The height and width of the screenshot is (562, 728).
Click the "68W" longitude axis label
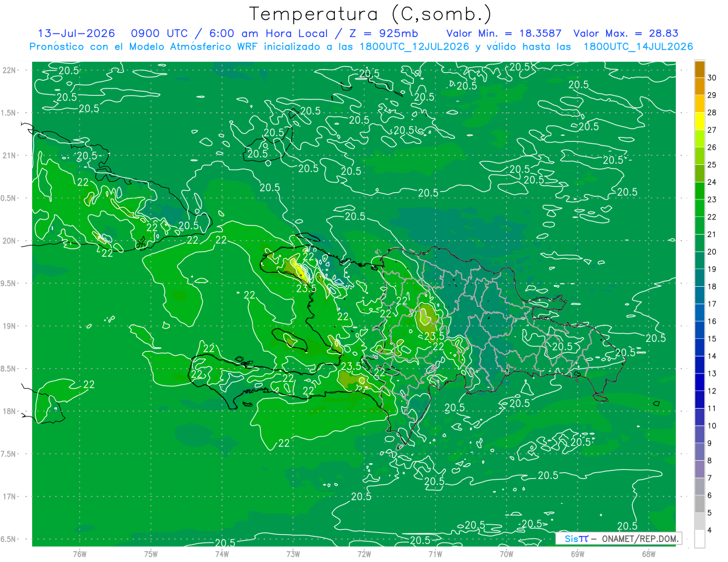click(649, 554)
